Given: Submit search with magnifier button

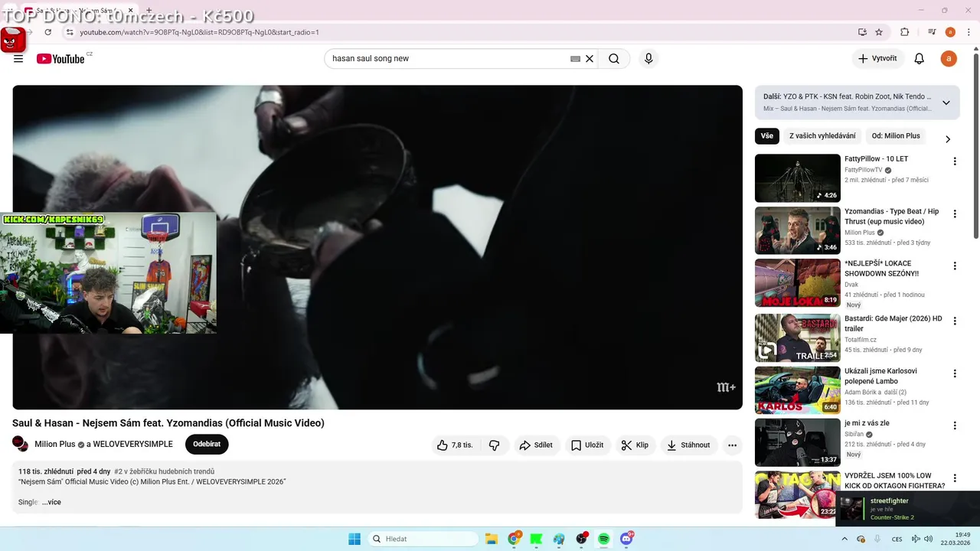Looking at the screenshot, I should pyautogui.click(x=614, y=59).
